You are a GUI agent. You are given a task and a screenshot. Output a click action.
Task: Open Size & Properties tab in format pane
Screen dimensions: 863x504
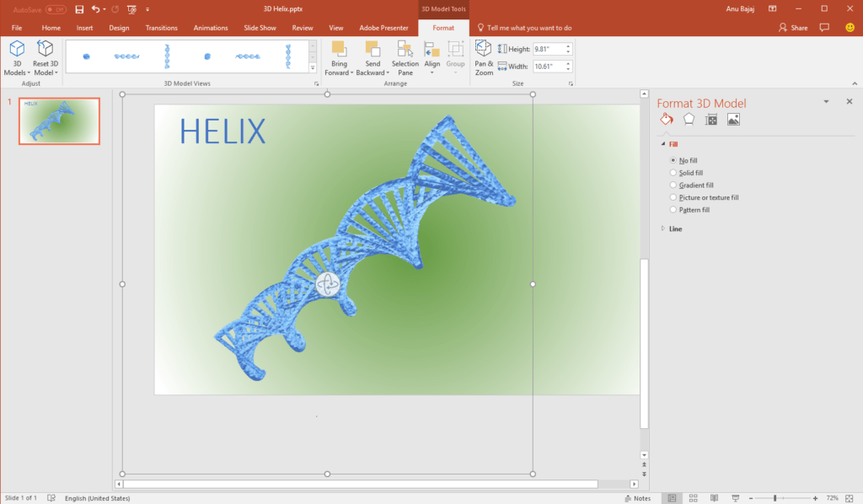click(x=711, y=120)
